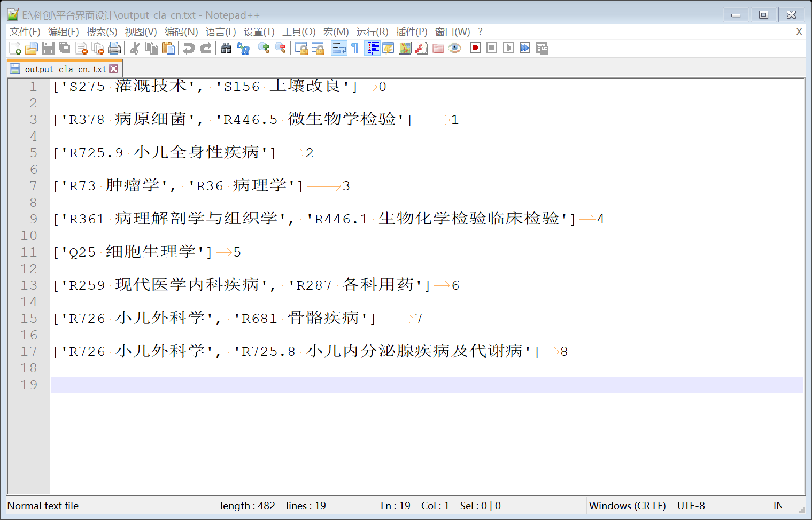Viewport: 812px width, 520px height.
Task: Select the output_cla_cn.txt tab
Action: coord(65,69)
